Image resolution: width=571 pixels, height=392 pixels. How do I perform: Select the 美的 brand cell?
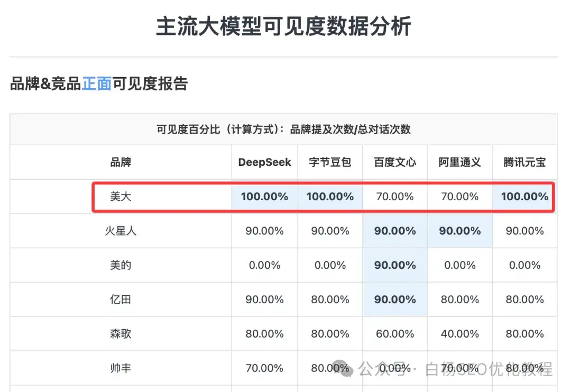[121, 265]
